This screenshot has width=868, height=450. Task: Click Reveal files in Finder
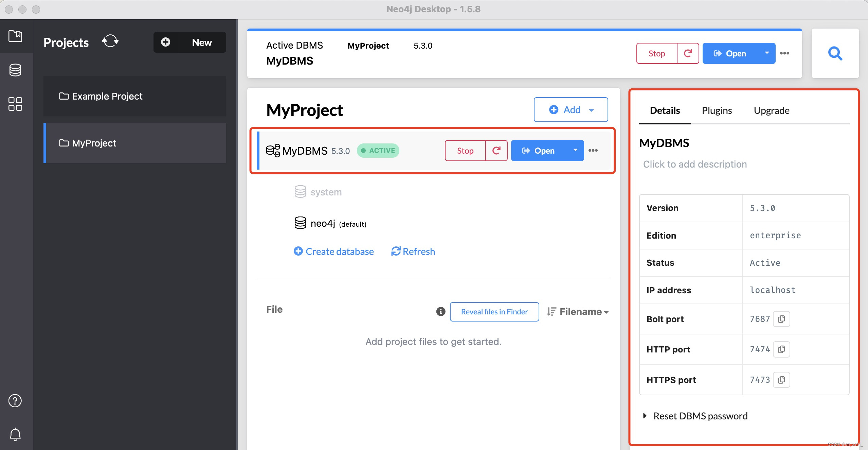point(494,312)
